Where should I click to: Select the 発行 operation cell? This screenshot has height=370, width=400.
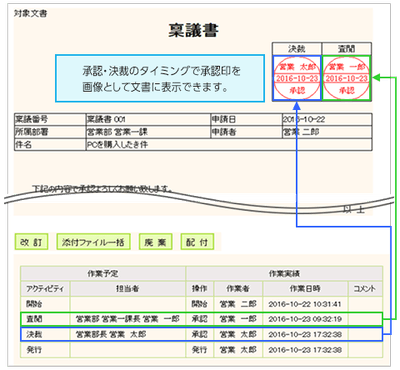(200, 350)
